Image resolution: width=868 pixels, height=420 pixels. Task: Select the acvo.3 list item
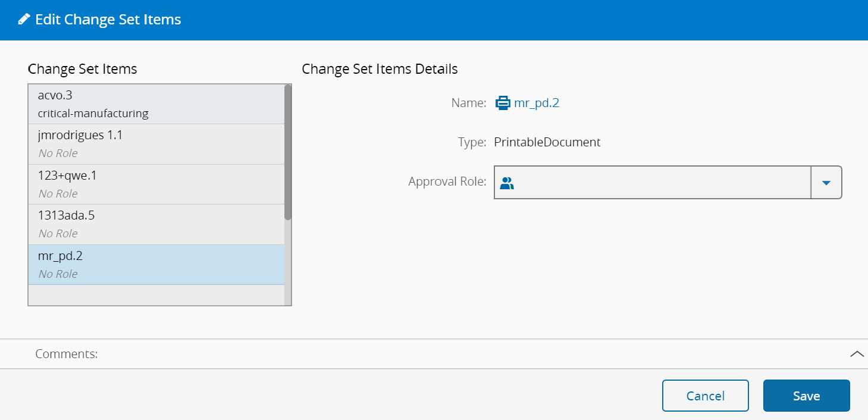[x=156, y=104]
